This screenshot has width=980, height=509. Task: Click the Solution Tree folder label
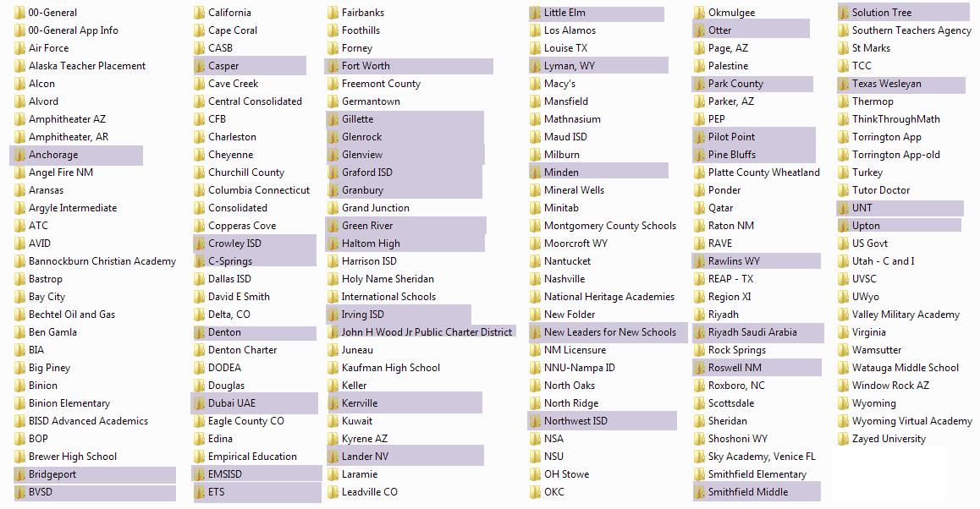coord(881,13)
